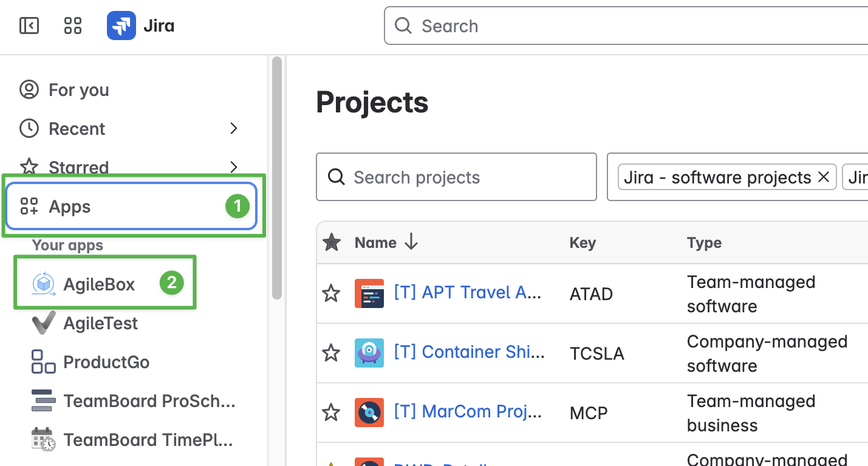Remove the Jira software projects filter
The width and height of the screenshot is (868, 466).
pyautogui.click(x=824, y=177)
